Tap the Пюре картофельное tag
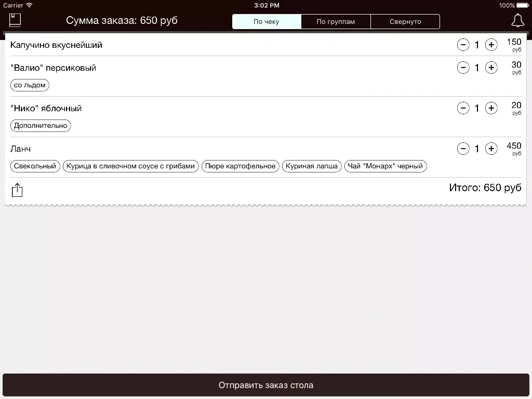This screenshot has height=399, width=532. 240,166
